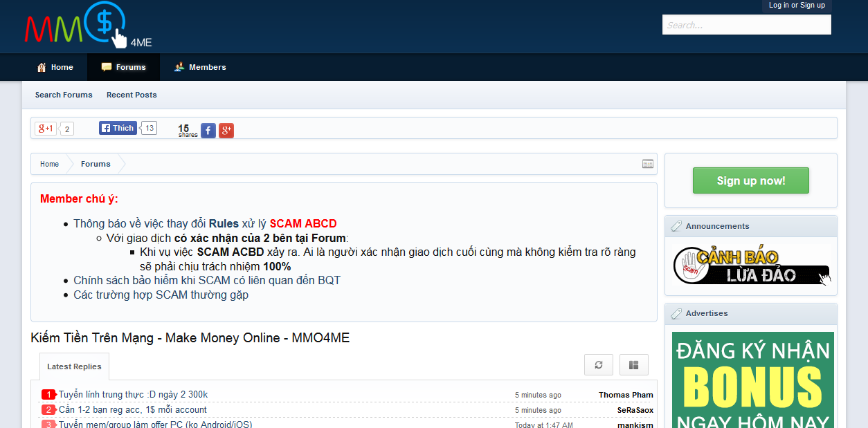
Task: Click the house icon beside Home
Action: click(42, 67)
